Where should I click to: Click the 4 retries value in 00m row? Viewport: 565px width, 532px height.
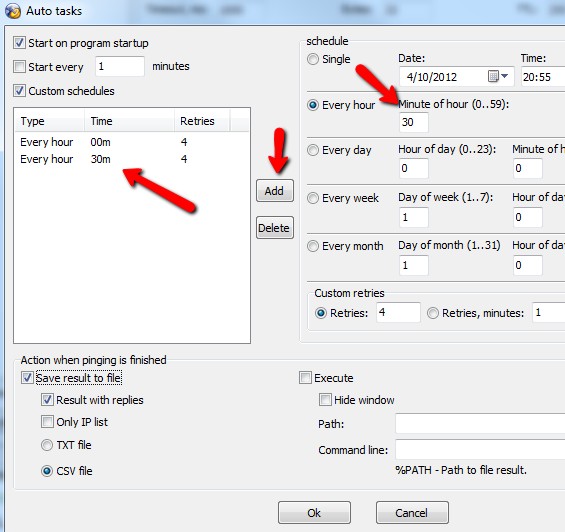pos(184,142)
